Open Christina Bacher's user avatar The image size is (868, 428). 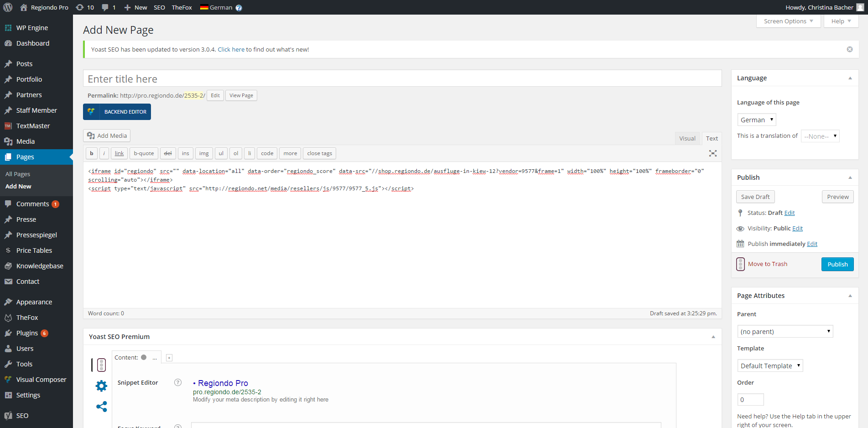point(860,7)
